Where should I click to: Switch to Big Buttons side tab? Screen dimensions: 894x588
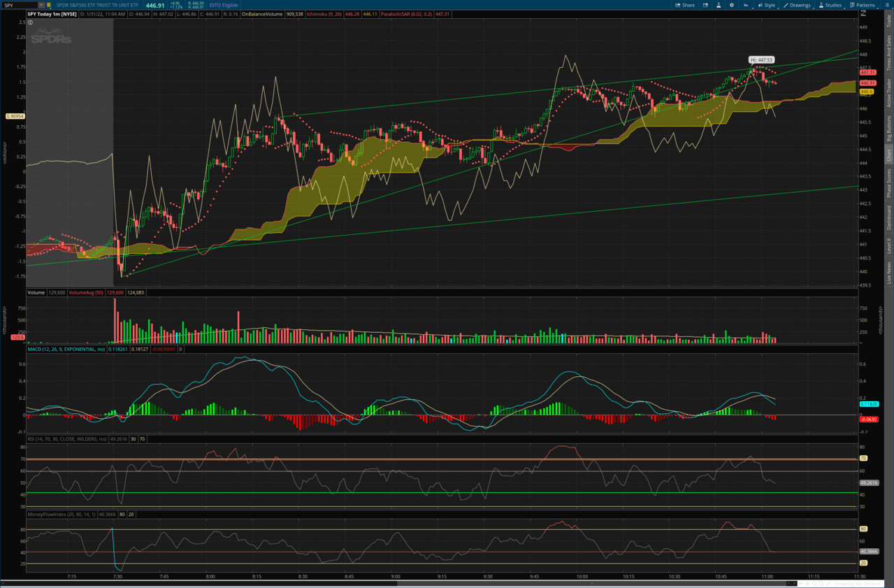click(x=889, y=129)
